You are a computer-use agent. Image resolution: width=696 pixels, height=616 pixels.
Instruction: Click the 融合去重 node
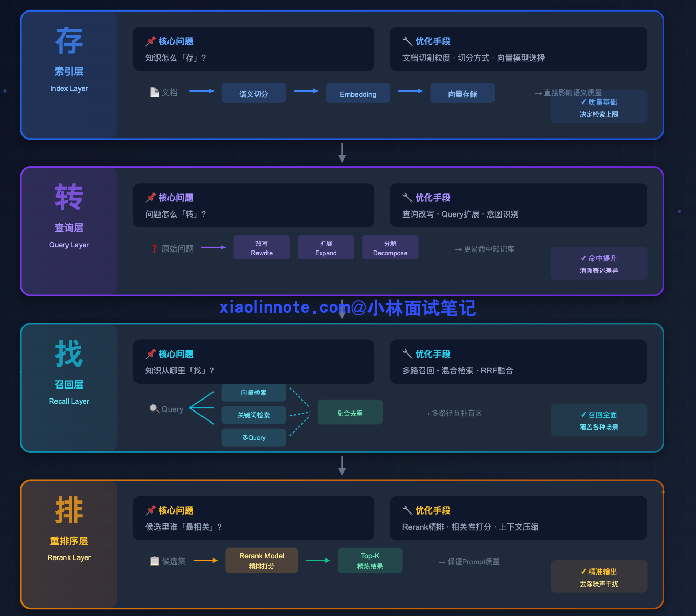pos(350,413)
